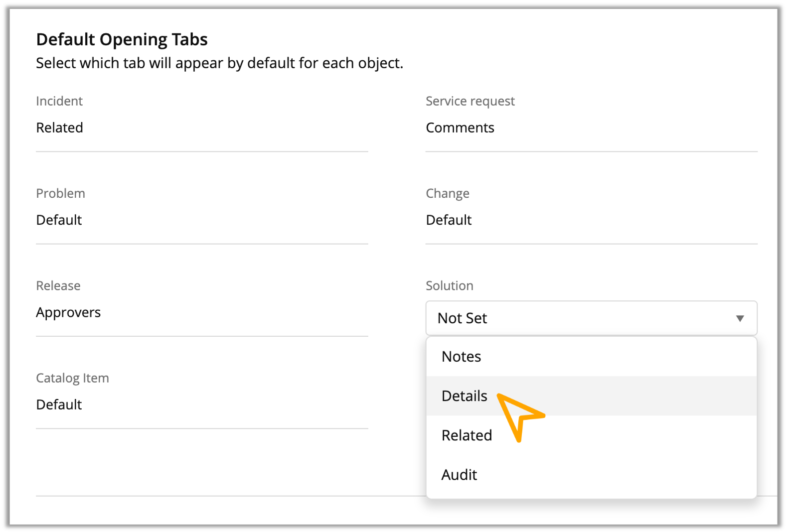
Task: Click the 'Problem' field label
Action: click(60, 193)
